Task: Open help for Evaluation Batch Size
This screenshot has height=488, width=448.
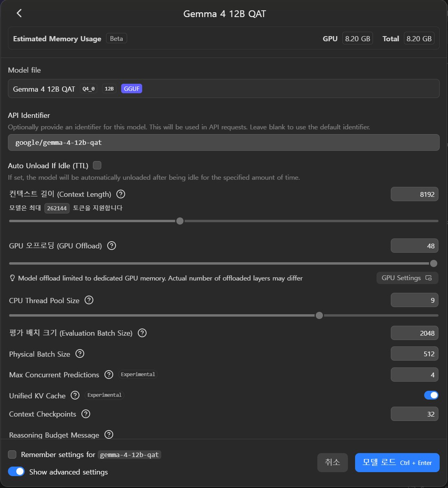Action: click(142, 333)
